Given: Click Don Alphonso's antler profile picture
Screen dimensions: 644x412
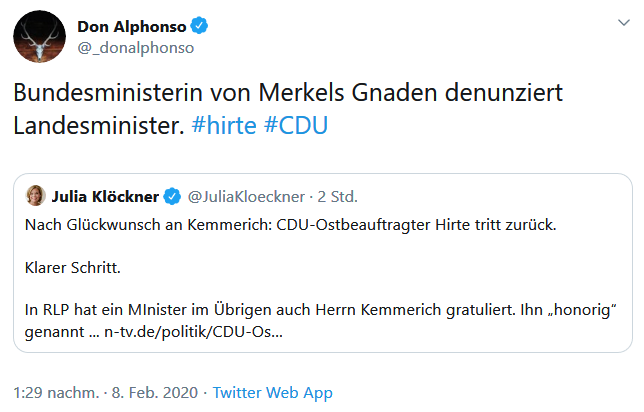Looking at the screenshot, I should pos(39,37).
